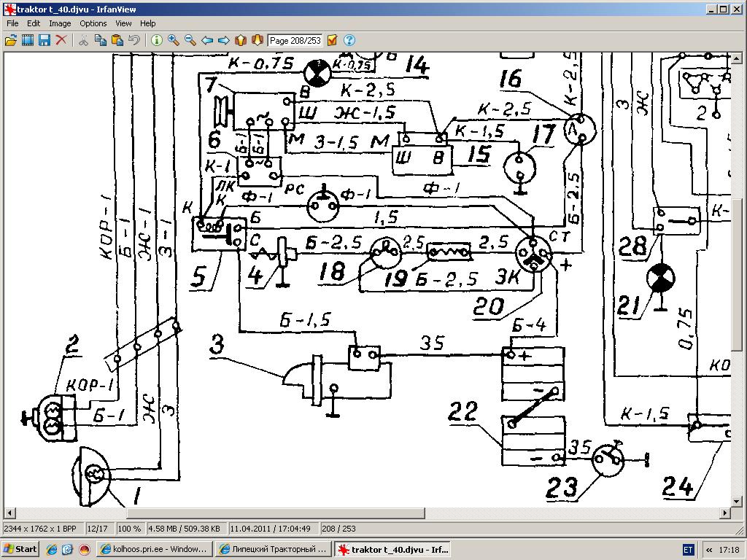Click the Page 208/253 field
This screenshot has height=560, width=747.
pyautogui.click(x=295, y=41)
